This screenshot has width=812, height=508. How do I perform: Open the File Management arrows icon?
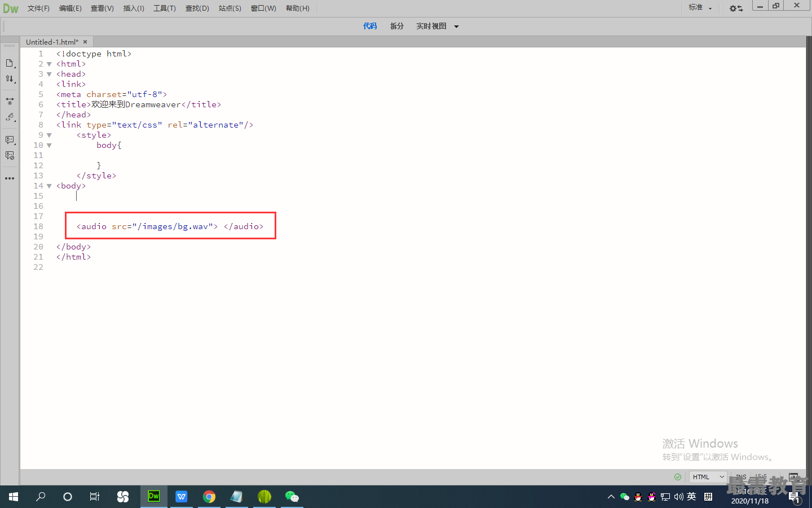pyautogui.click(x=10, y=79)
